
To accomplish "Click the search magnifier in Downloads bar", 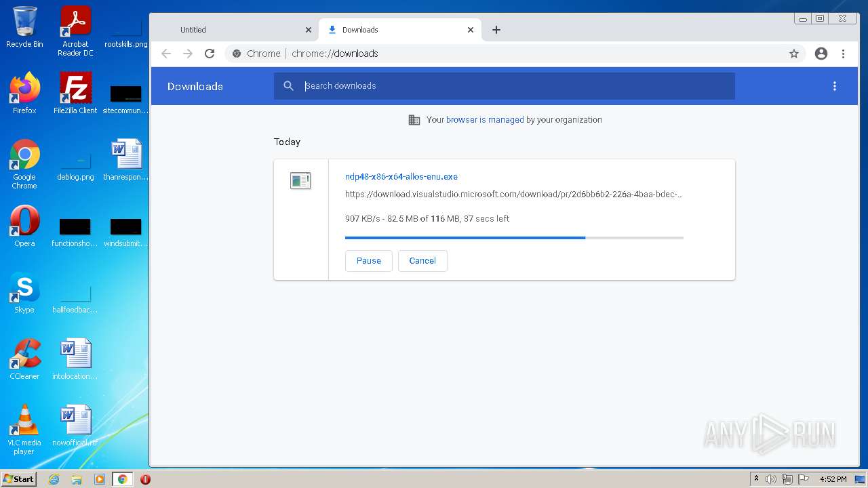I will tap(289, 86).
